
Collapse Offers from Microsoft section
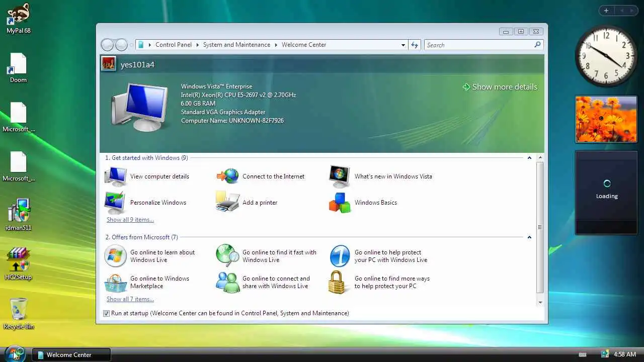(x=529, y=237)
